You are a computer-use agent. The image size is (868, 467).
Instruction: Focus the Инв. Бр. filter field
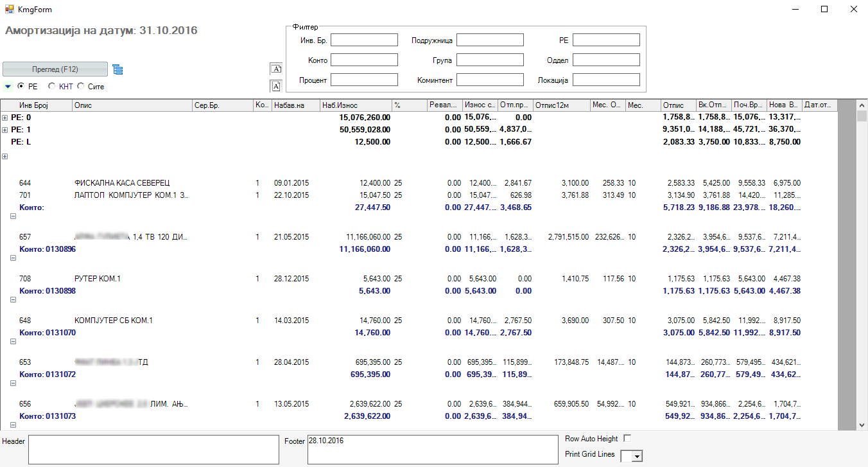pos(364,40)
